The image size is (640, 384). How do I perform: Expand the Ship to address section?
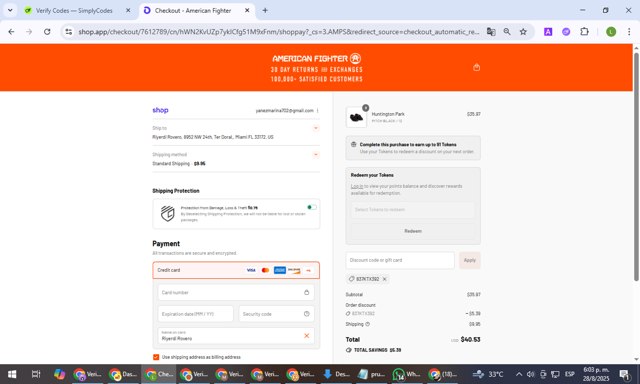316,128
